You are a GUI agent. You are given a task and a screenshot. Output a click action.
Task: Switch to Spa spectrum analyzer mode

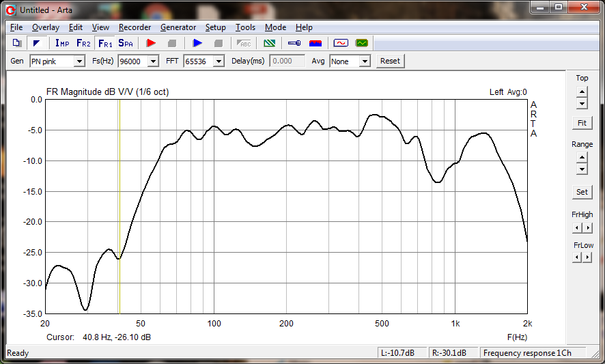coord(126,43)
